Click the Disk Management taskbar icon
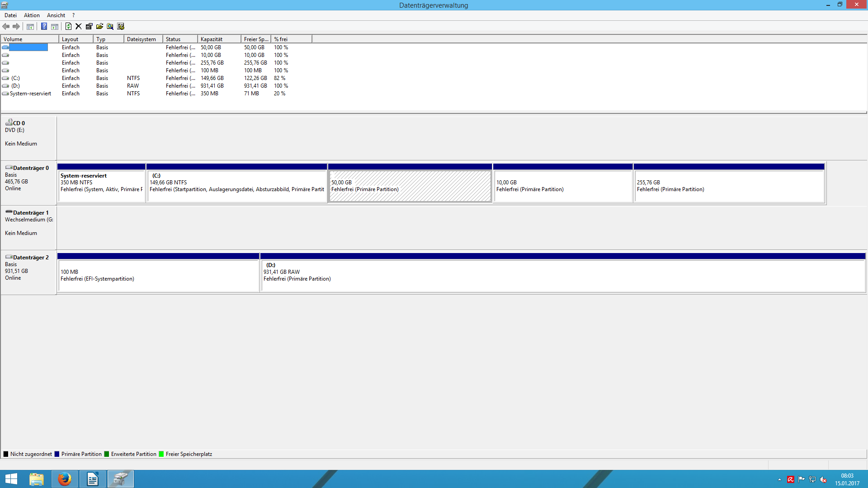The image size is (868, 488). pyautogui.click(x=121, y=479)
